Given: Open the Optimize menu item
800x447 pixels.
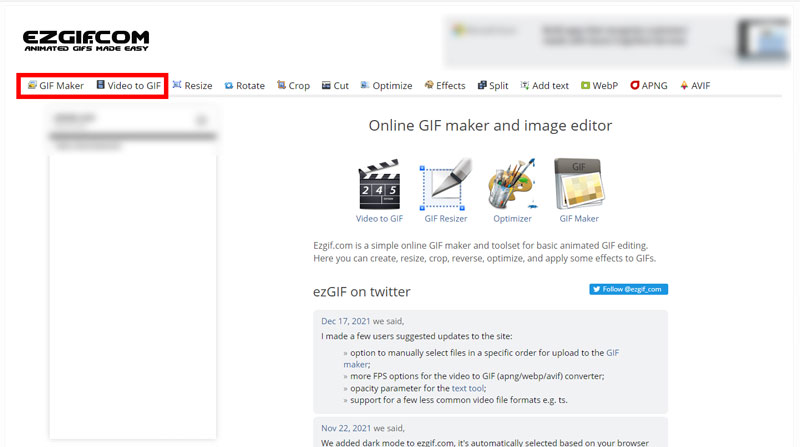Looking at the screenshot, I should point(386,86).
